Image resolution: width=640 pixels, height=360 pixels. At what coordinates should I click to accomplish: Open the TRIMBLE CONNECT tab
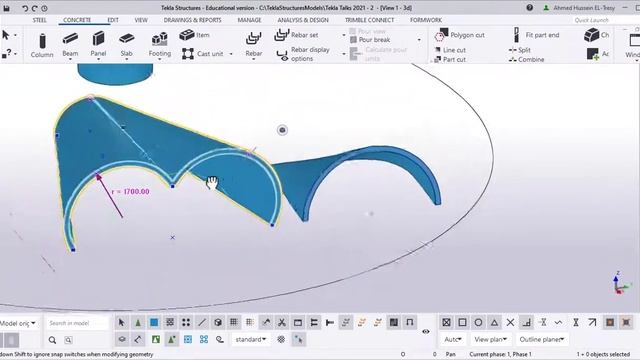pyautogui.click(x=369, y=20)
